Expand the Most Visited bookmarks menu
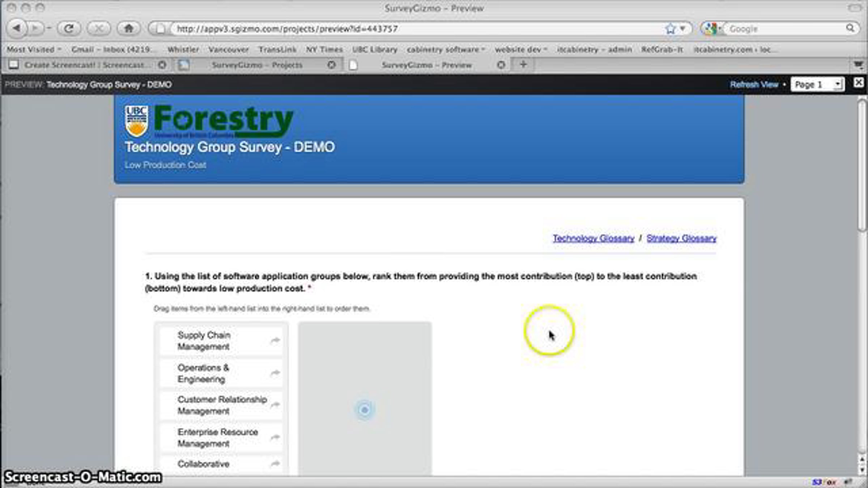Viewport: 868px width, 488px height. tap(34, 49)
